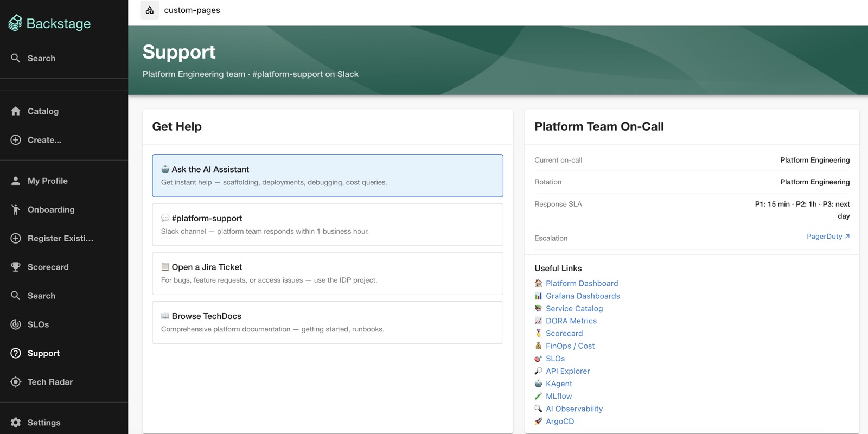Click the Onboarding walking figure icon

click(x=16, y=209)
